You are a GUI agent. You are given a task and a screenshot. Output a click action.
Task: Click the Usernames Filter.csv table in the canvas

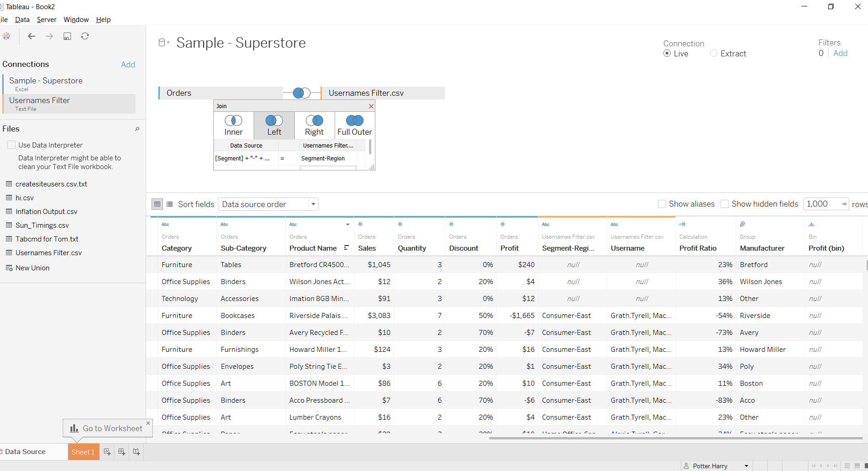tap(383, 93)
